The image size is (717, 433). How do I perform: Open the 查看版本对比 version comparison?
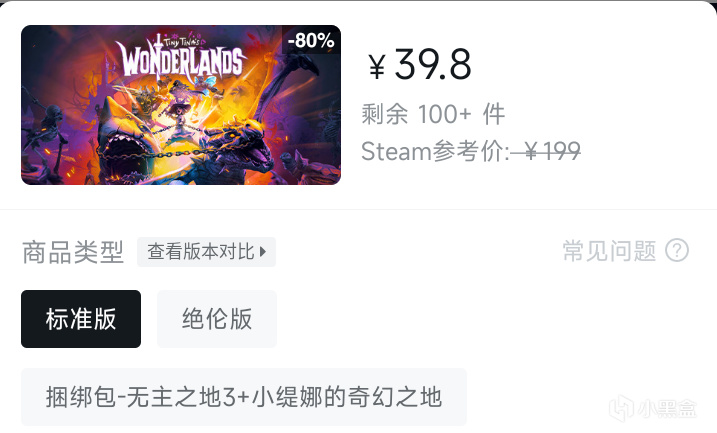[x=206, y=251]
